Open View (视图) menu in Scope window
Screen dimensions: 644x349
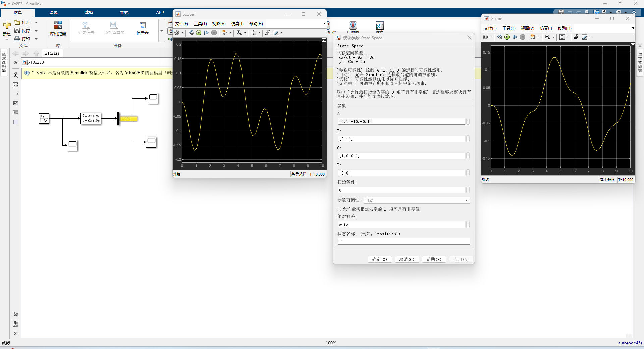527,28
